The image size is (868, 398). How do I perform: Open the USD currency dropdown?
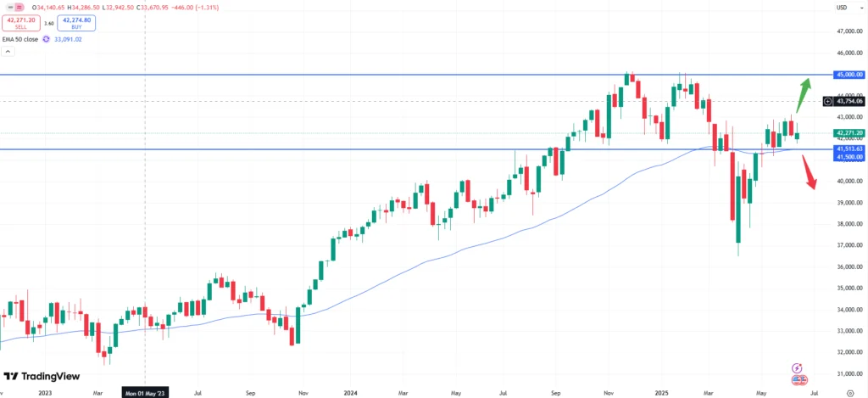[841, 8]
